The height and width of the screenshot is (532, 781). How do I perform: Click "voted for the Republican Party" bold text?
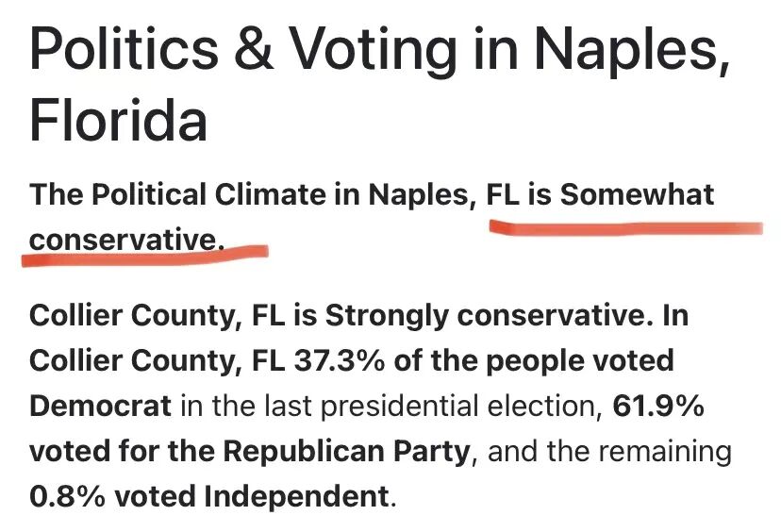pyautogui.click(x=248, y=452)
